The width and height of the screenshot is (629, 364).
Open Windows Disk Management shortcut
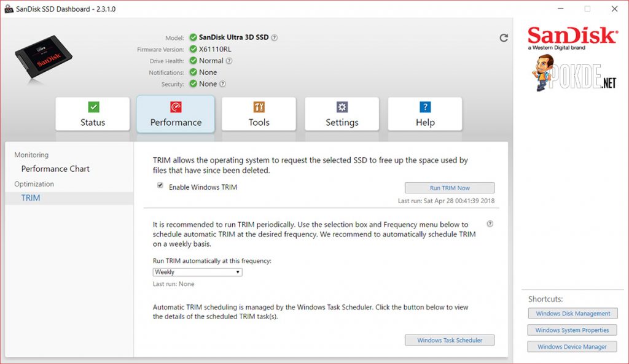pos(573,314)
